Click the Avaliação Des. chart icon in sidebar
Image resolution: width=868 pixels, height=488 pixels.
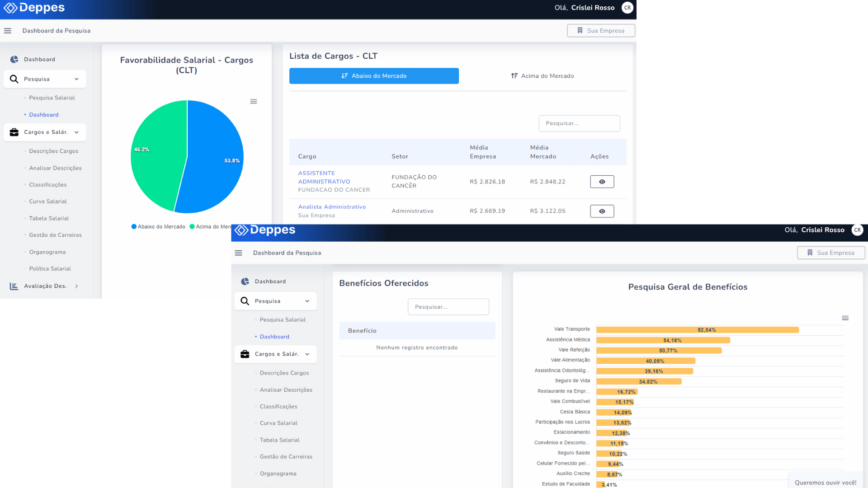tap(14, 286)
